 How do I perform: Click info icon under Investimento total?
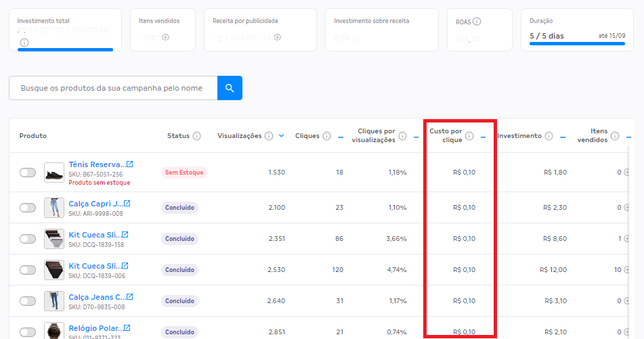tap(24, 43)
